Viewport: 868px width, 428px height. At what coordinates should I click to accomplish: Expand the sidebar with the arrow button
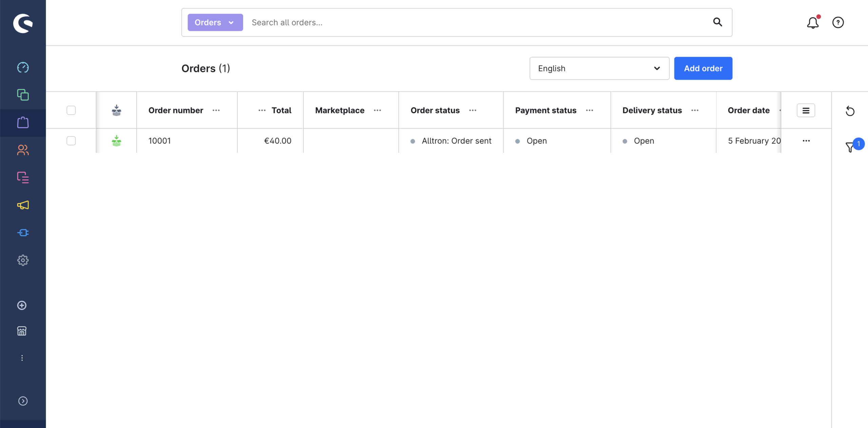[x=23, y=401]
